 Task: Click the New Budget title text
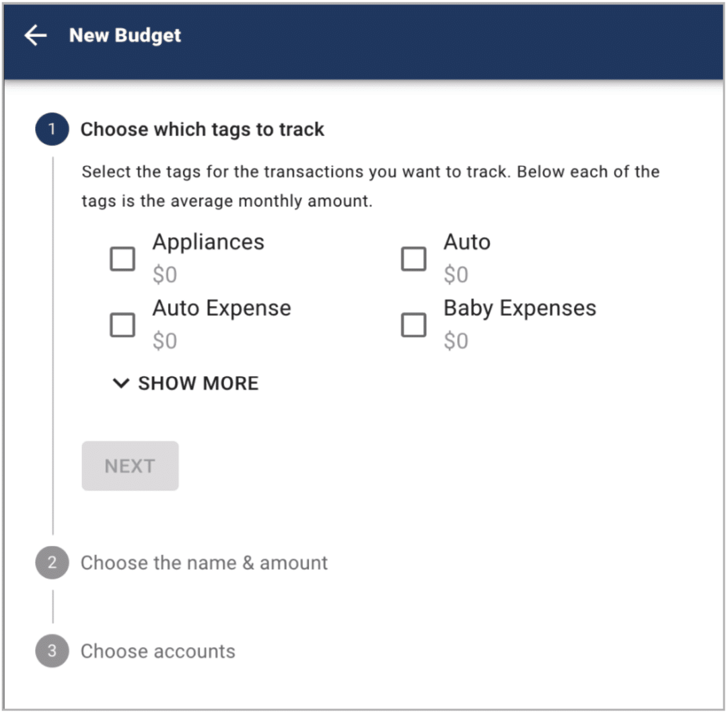(x=126, y=36)
